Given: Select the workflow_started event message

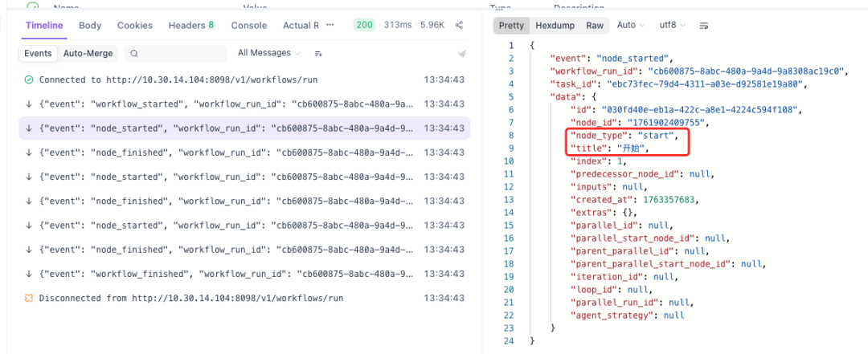Looking at the screenshot, I should pos(244,104).
